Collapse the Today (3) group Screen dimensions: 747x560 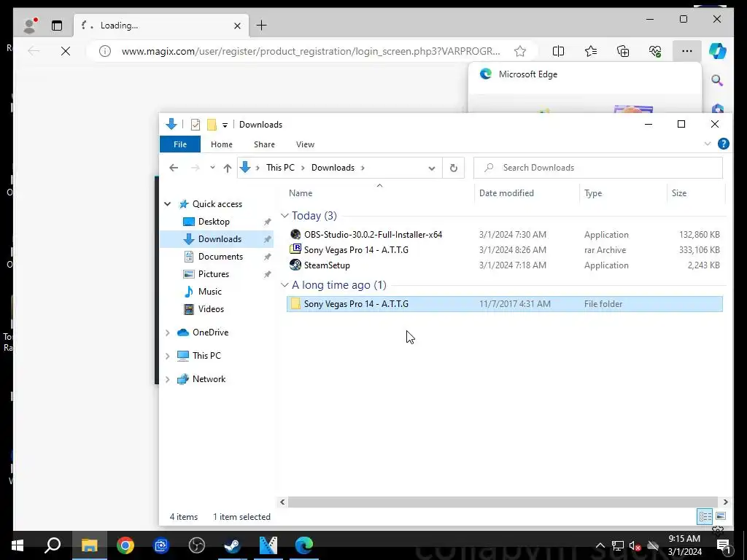pyautogui.click(x=285, y=216)
